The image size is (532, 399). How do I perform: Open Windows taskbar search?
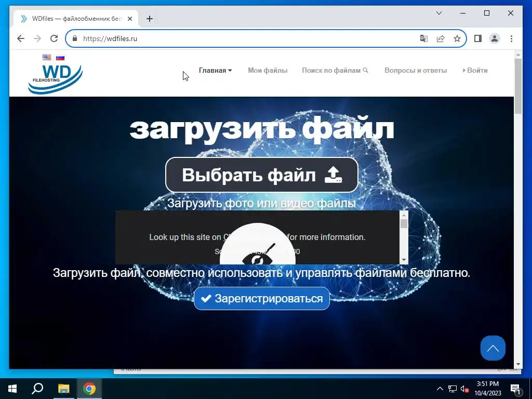coord(37,389)
